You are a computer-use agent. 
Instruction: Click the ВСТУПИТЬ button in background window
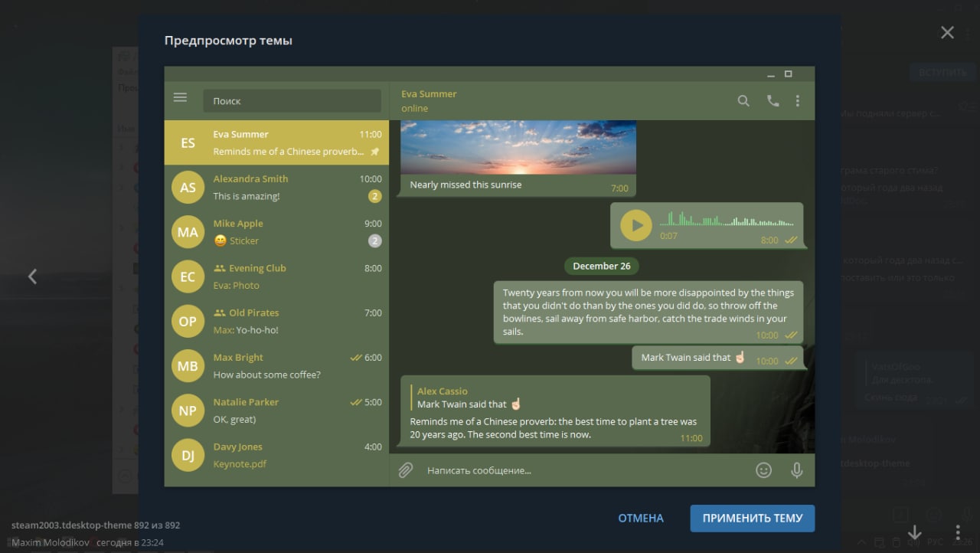tap(943, 72)
